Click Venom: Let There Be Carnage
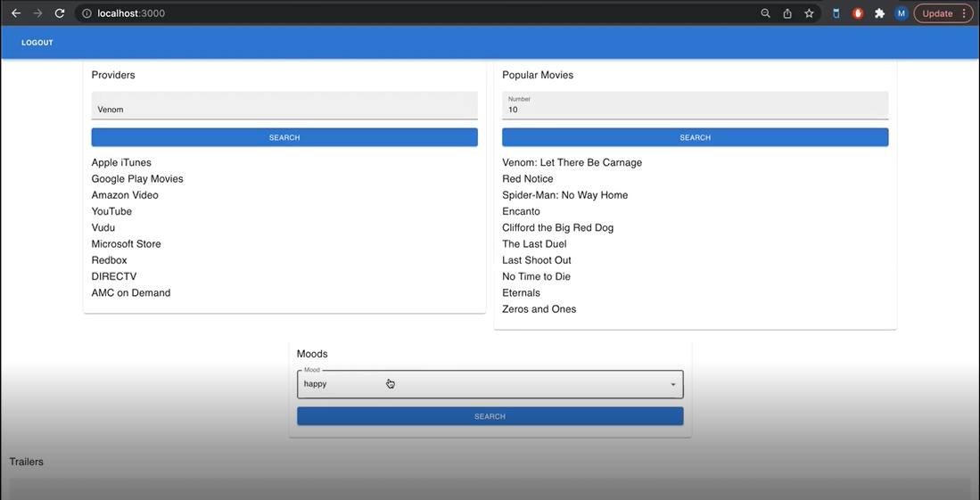Image resolution: width=980 pixels, height=500 pixels. click(572, 162)
